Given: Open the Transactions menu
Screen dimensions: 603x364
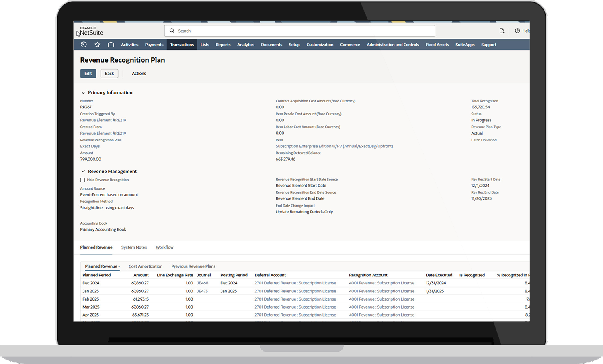Looking at the screenshot, I should [182, 45].
